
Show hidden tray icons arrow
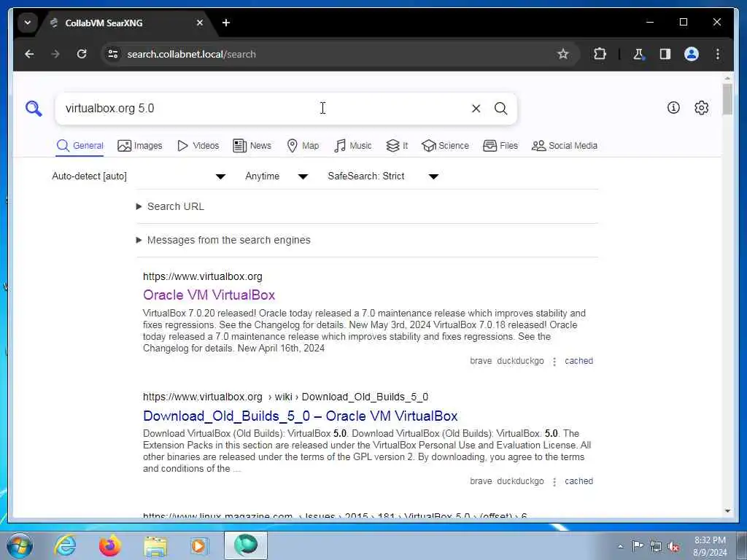coord(620,547)
